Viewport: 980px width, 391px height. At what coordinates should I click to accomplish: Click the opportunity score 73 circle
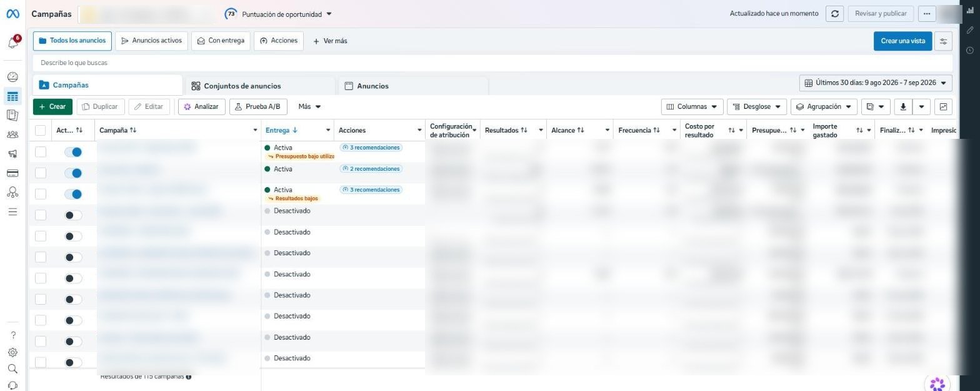coord(231,14)
